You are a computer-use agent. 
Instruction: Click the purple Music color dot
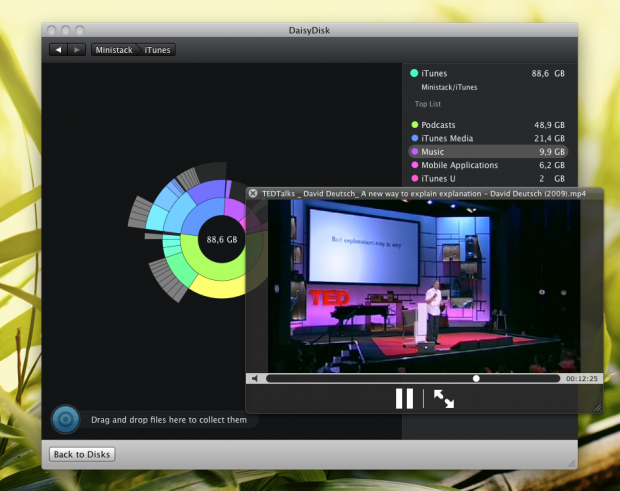[415, 151]
